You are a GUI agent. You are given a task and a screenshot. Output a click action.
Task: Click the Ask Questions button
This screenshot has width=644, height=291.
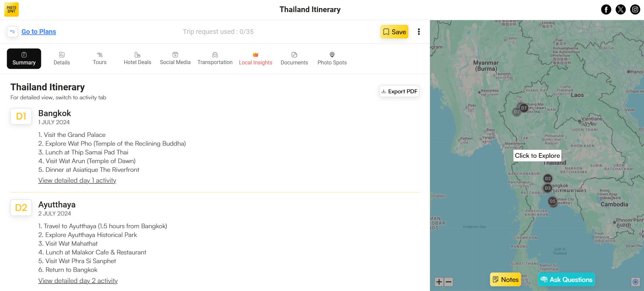566,280
